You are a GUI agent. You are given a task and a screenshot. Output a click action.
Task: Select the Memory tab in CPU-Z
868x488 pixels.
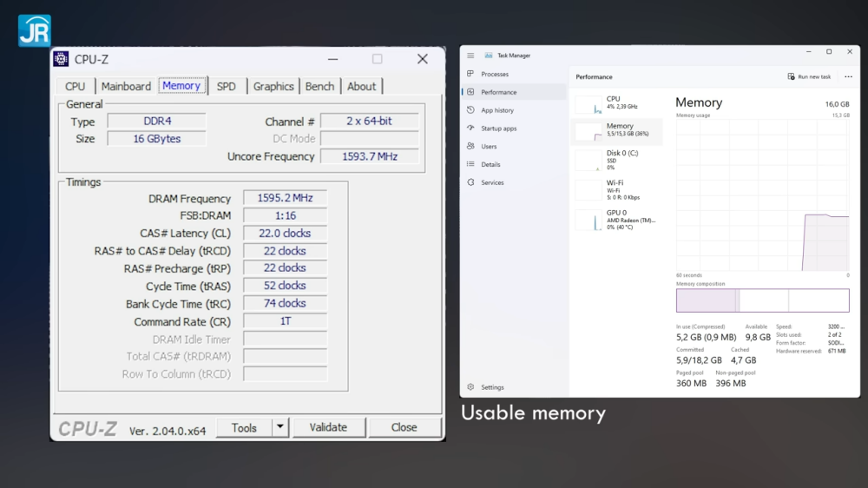pos(181,86)
